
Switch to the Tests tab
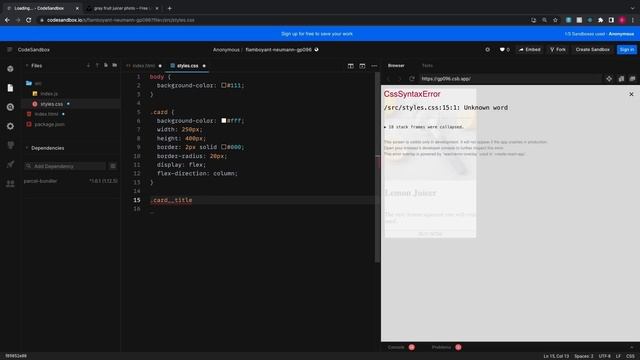(x=427, y=65)
